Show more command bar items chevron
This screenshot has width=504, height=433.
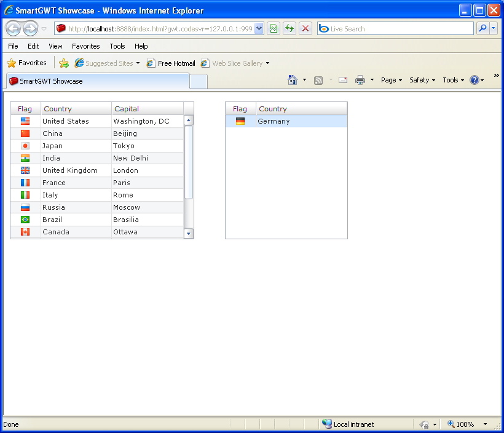[x=496, y=75]
